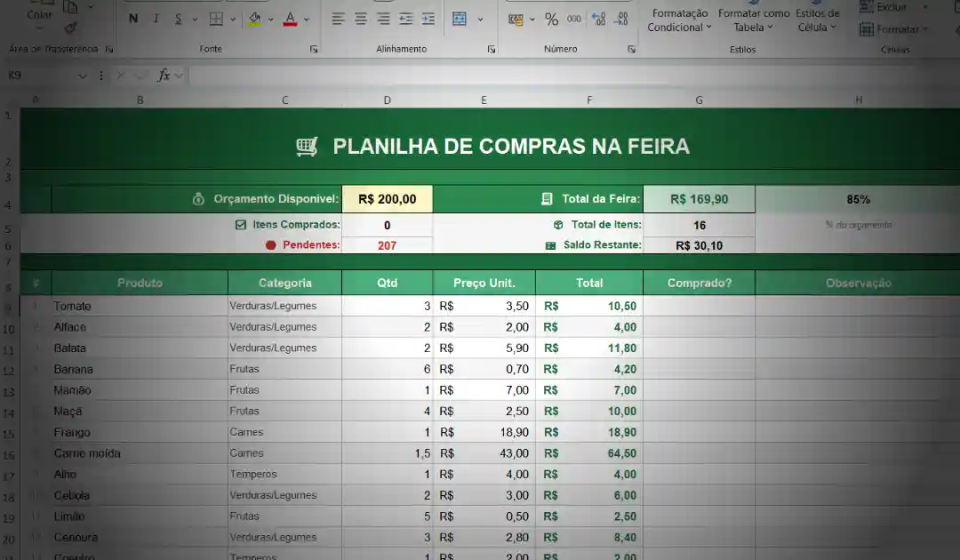Viewport: 960px width, 560px height.
Task: Decrease indent
Action: pyautogui.click(x=406, y=19)
